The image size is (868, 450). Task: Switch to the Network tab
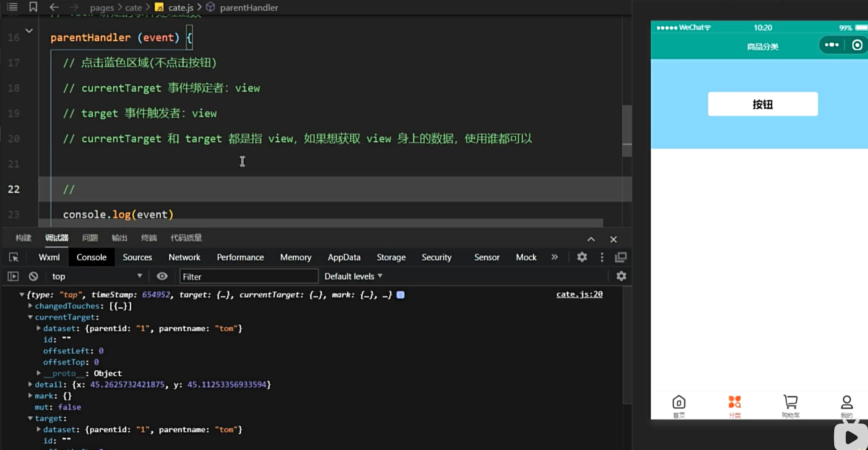pyautogui.click(x=184, y=257)
